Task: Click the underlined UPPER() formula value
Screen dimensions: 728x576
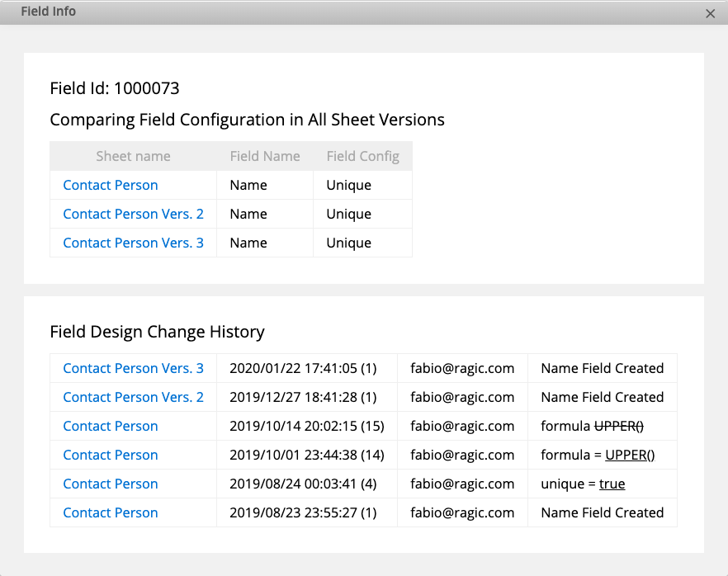Action: pos(630,455)
